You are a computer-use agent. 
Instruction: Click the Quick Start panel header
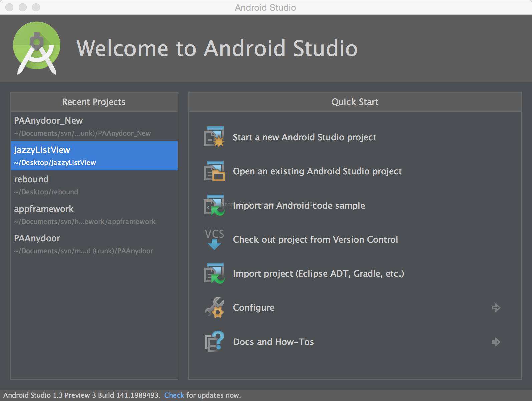click(355, 102)
